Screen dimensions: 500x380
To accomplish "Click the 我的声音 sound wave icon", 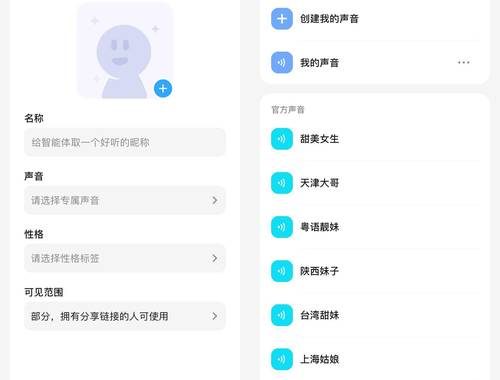I will [282, 62].
